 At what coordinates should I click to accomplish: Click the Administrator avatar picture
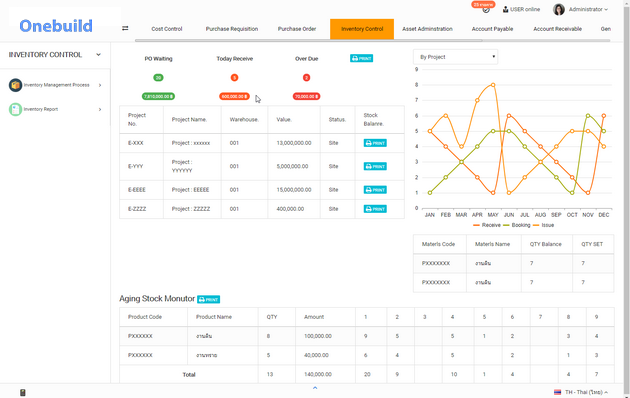tap(558, 9)
